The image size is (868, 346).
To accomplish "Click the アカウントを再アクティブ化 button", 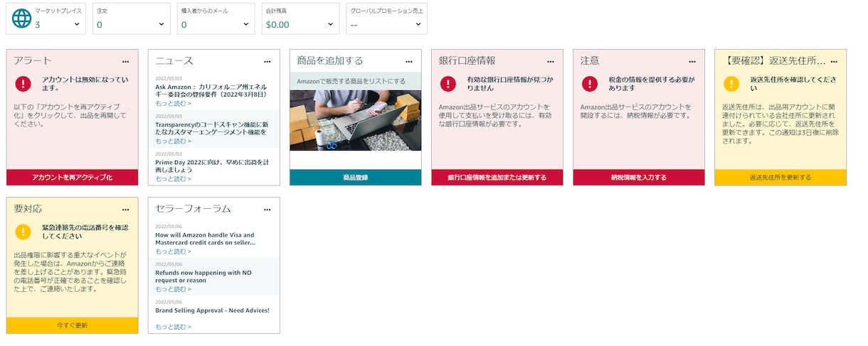I will tap(72, 178).
